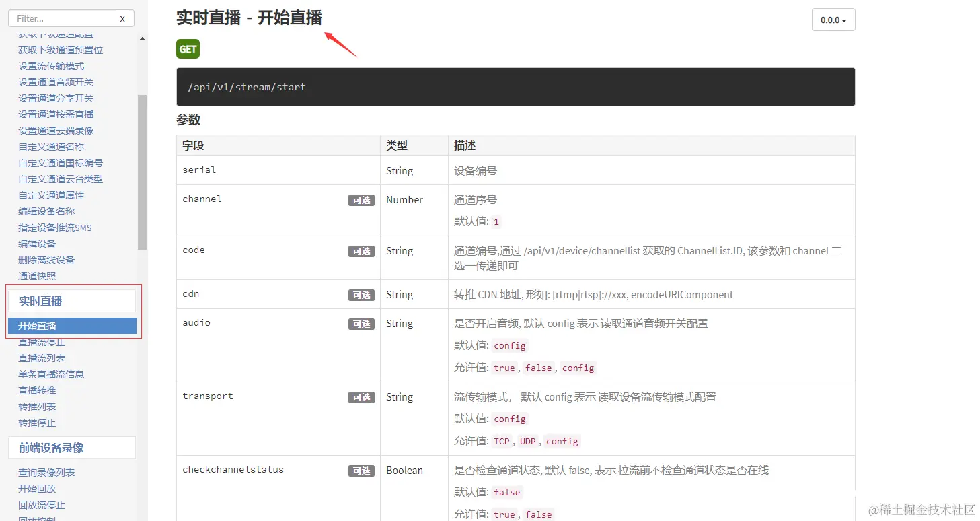The image size is (980, 521).
Task: Select 自定义通道属性 in sidebar
Action: [x=51, y=195]
